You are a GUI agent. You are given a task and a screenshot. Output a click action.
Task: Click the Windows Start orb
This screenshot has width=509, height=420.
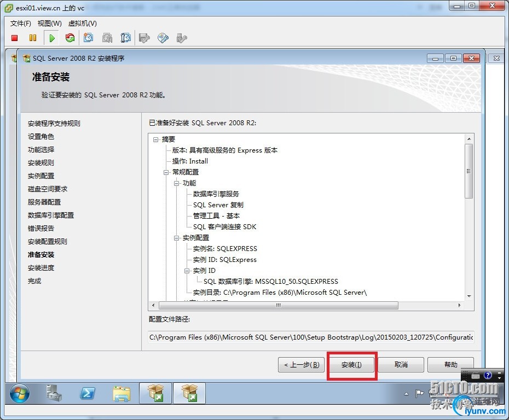coord(20,393)
